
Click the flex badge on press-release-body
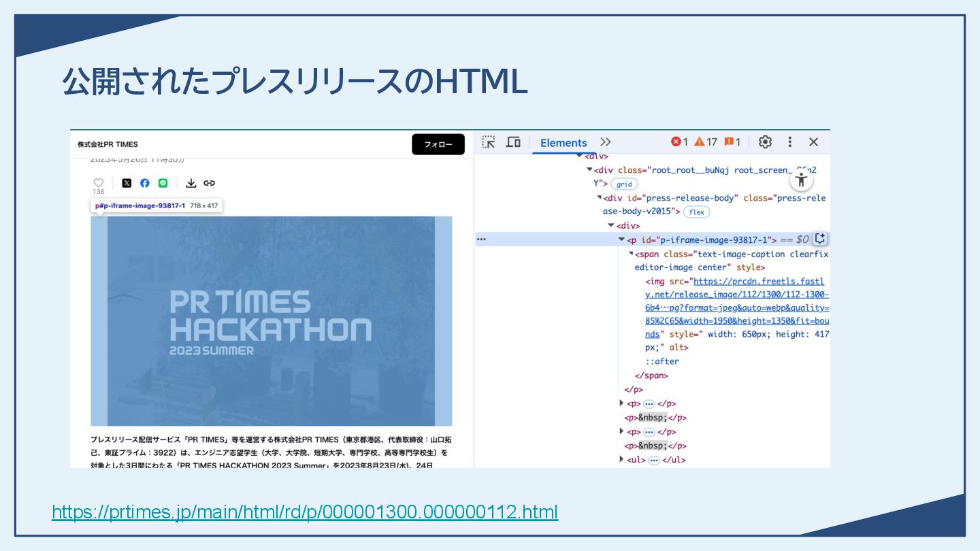(x=696, y=212)
